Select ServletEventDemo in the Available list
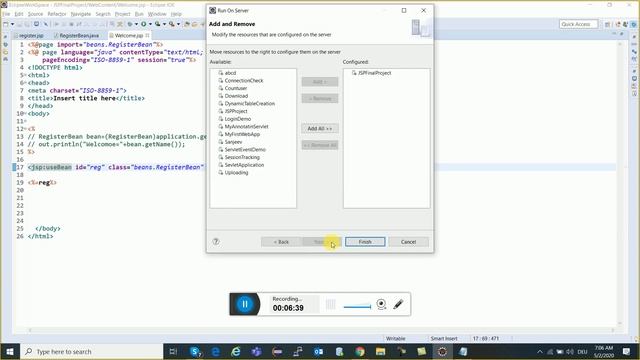640x360 pixels. (245, 149)
